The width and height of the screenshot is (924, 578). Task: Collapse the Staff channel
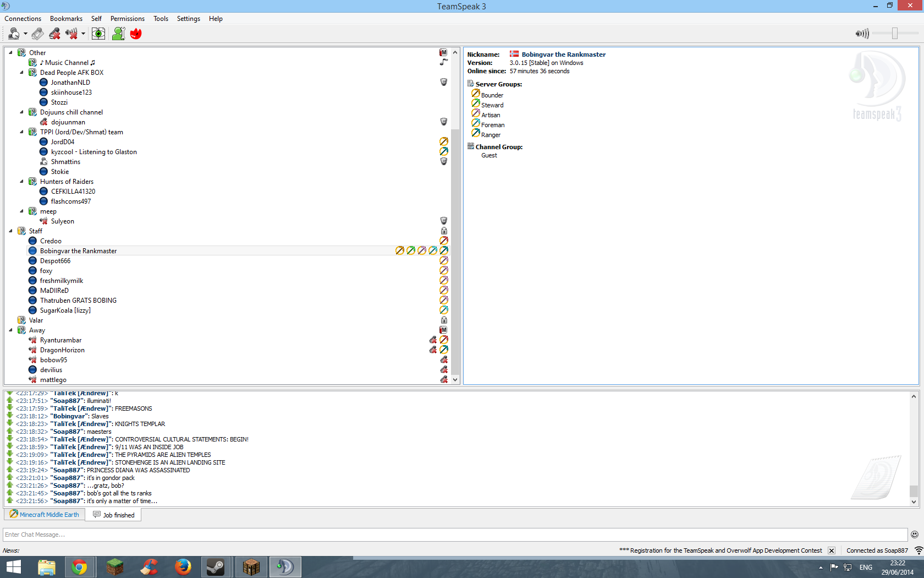[x=10, y=231]
